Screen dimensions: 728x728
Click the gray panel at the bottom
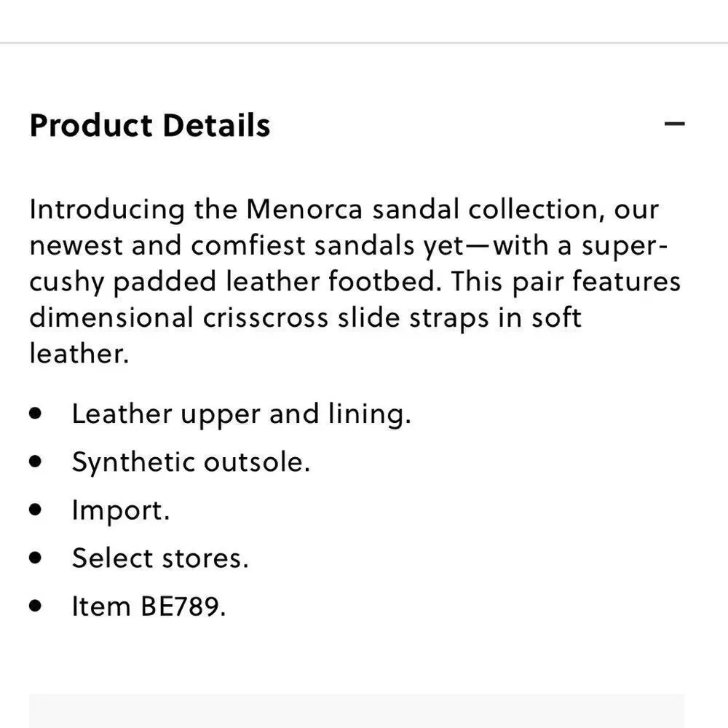tap(357, 711)
